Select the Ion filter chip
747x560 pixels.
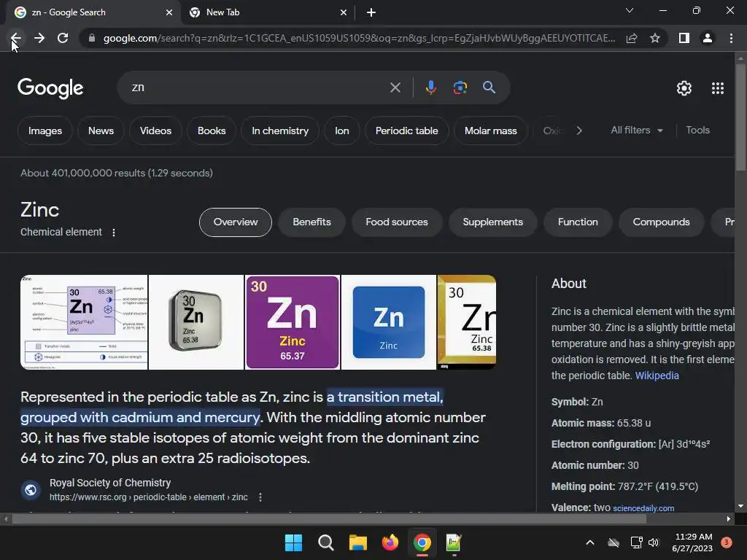pyautogui.click(x=342, y=131)
